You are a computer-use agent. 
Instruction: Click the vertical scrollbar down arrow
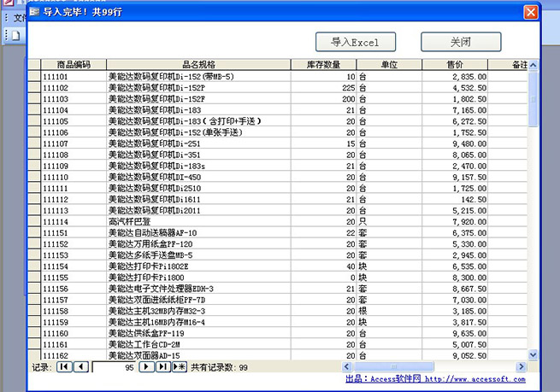[x=533, y=354]
